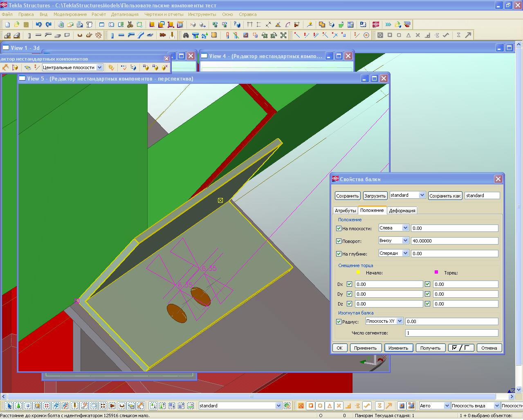Uncheck the На плоскости checkbox
Screen dimensions: 523x420
click(x=339, y=229)
